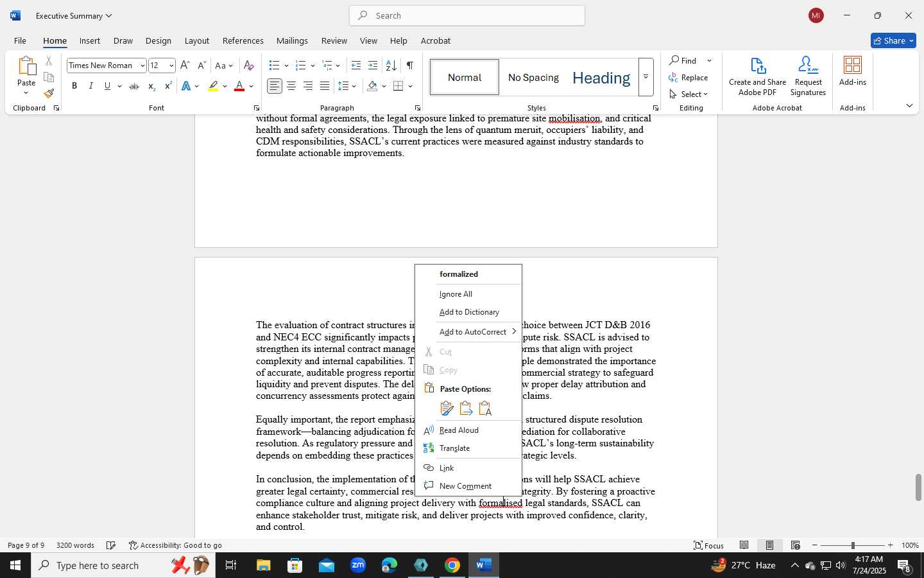
Task: Open the Line Spacing dropdown
Action: tap(347, 86)
